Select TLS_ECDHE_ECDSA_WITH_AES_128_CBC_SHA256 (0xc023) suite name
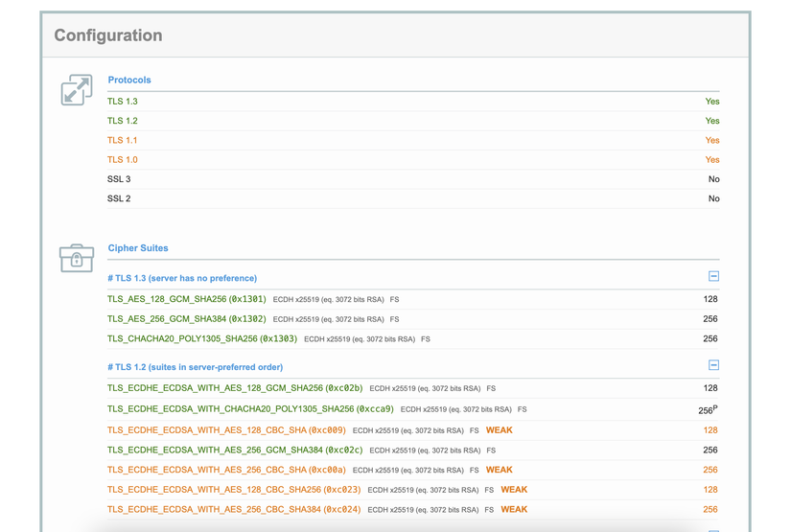The height and width of the screenshot is (532, 791). coord(234,490)
